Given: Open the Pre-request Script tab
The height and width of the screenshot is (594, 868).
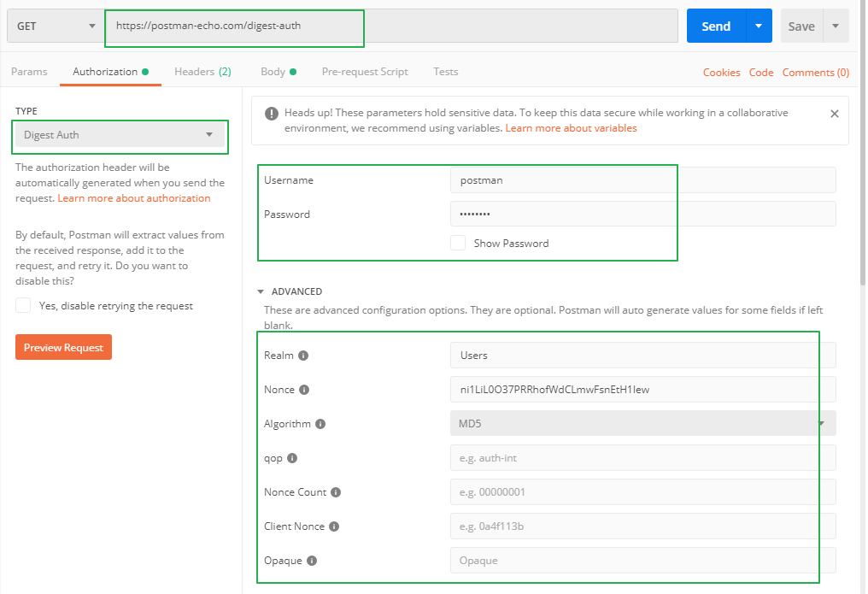Looking at the screenshot, I should pos(365,72).
